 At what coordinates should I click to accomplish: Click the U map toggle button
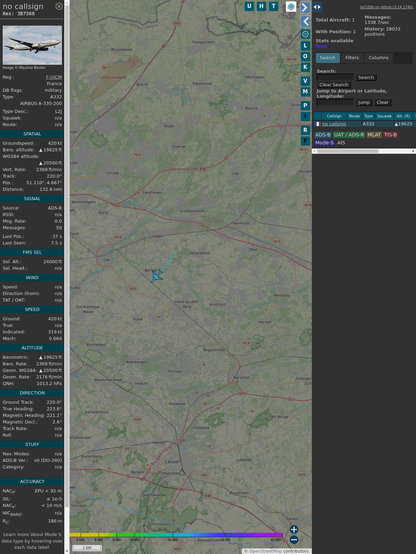tap(249, 6)
